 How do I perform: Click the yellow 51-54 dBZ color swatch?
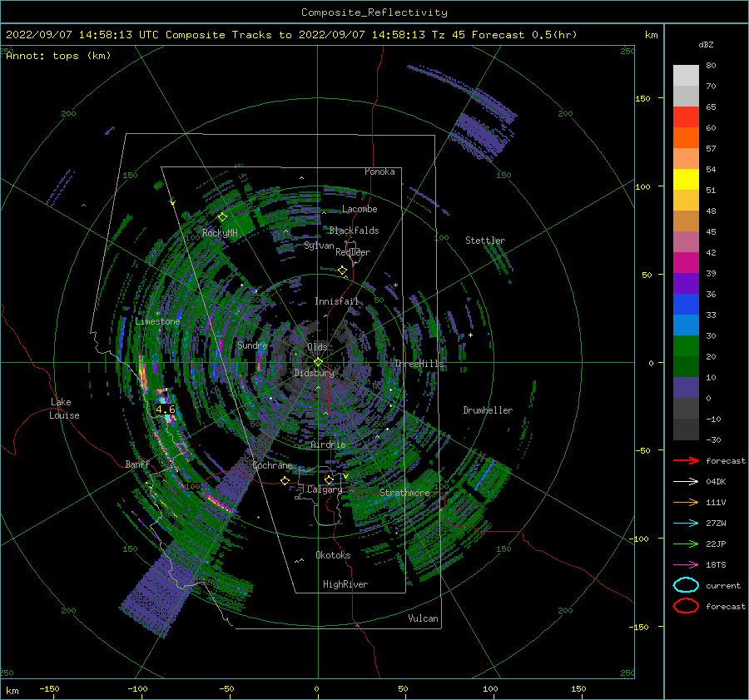(686, 180)
